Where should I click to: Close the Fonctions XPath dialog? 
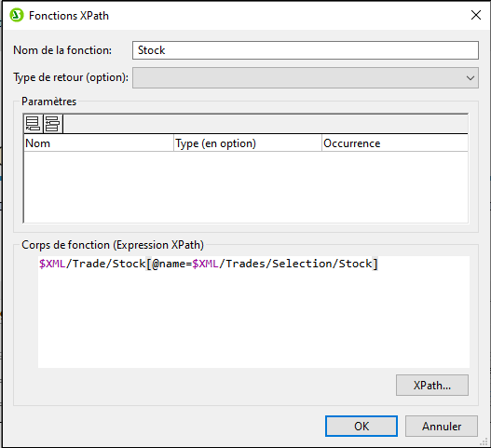[476, 15]
